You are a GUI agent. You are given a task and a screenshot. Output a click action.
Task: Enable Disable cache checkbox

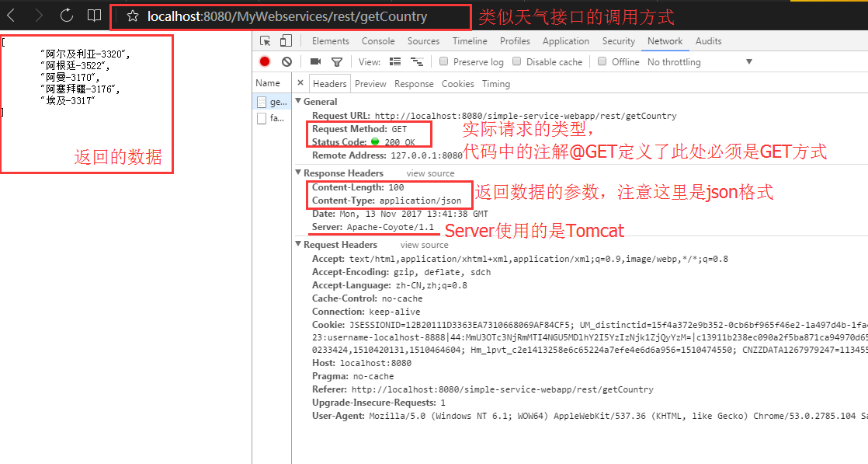516,61
